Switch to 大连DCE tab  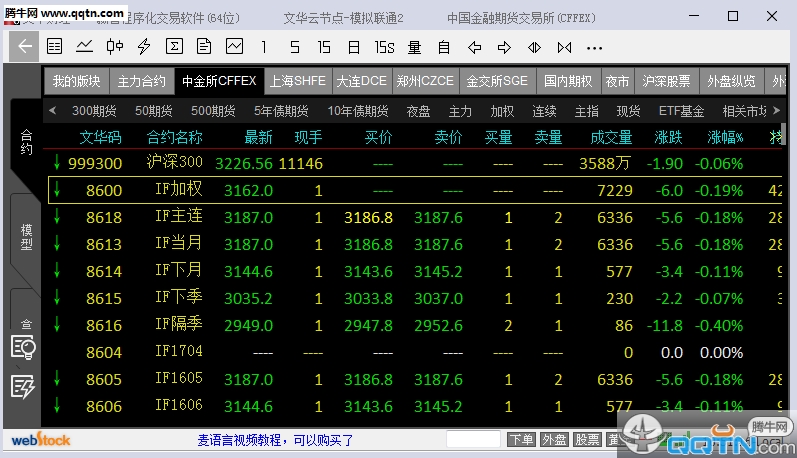(361, 81)
